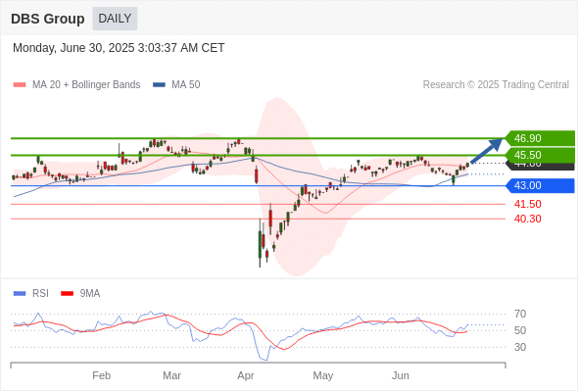Click the Apr label on time axis

[x=246, y=375]
